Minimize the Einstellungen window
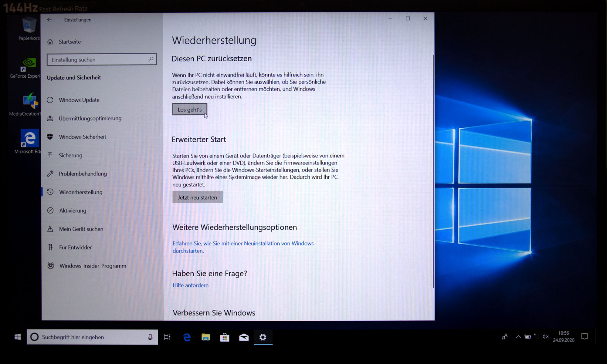Image resolution: width=607 pixels, height=364 pixels. coord(390,19)
